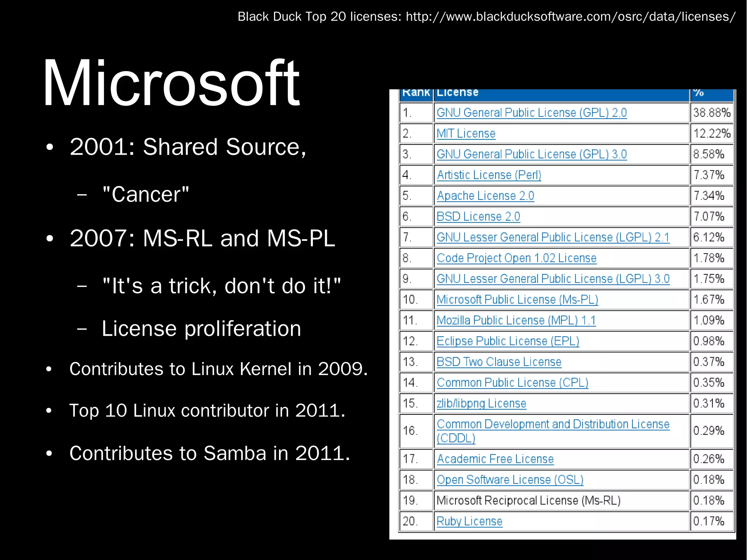Open the GNU General Public License (GPL) 2.0 link

tap(531, 113)
